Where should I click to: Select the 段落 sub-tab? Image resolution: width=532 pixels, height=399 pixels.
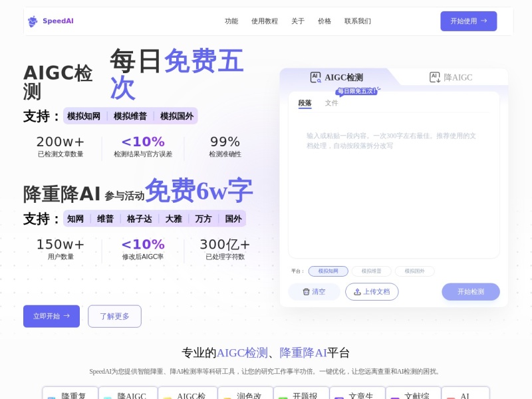(x=305, y=103)
